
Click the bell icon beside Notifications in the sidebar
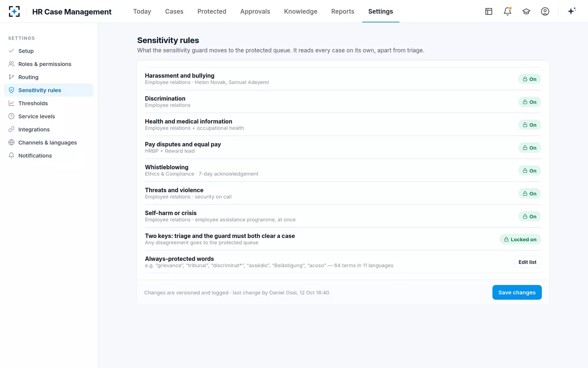pos(11,155)
